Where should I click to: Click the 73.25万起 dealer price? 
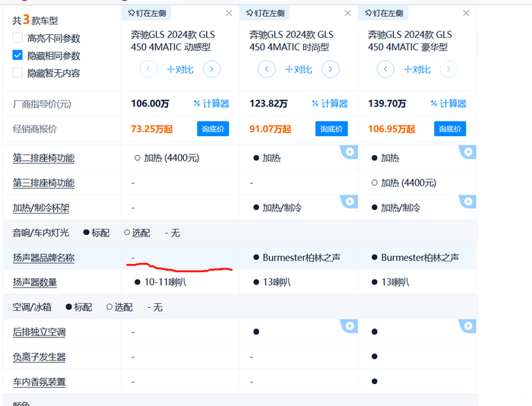tap(152, 129)
